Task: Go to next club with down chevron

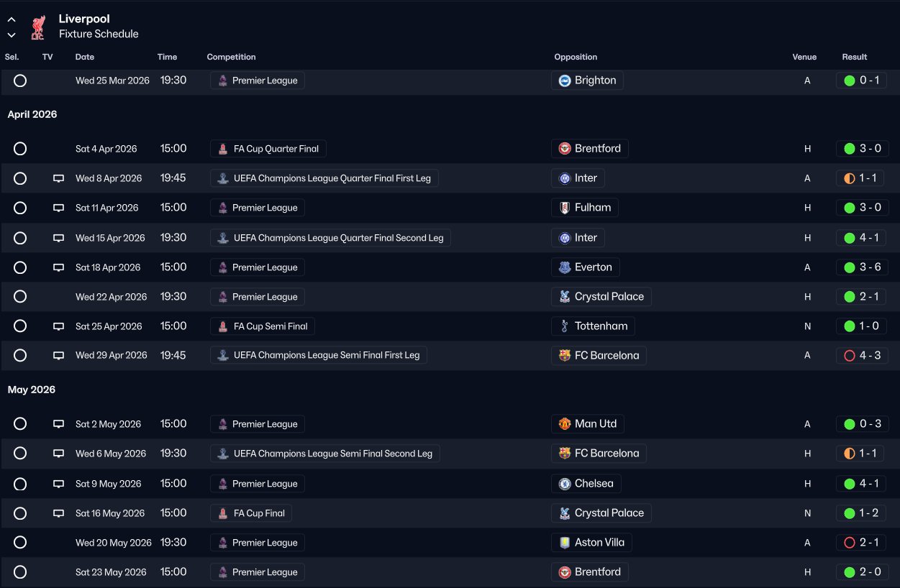Action: 12,35
